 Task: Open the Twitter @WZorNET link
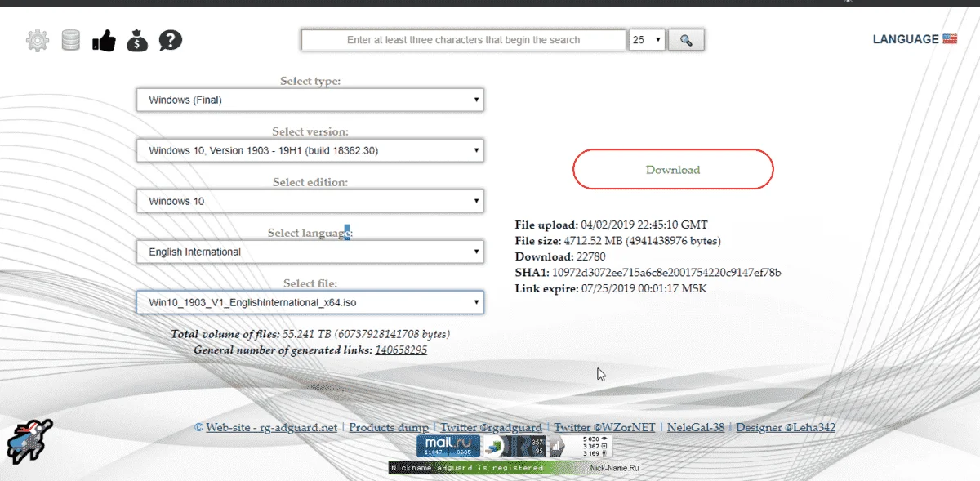point(604,427)
